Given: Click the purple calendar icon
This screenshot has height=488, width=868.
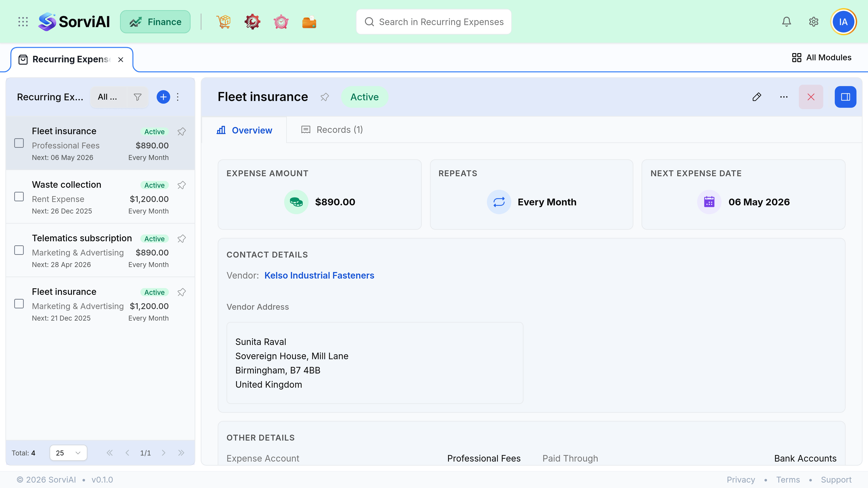Looking at the screenshot, I should pos(709,202).
